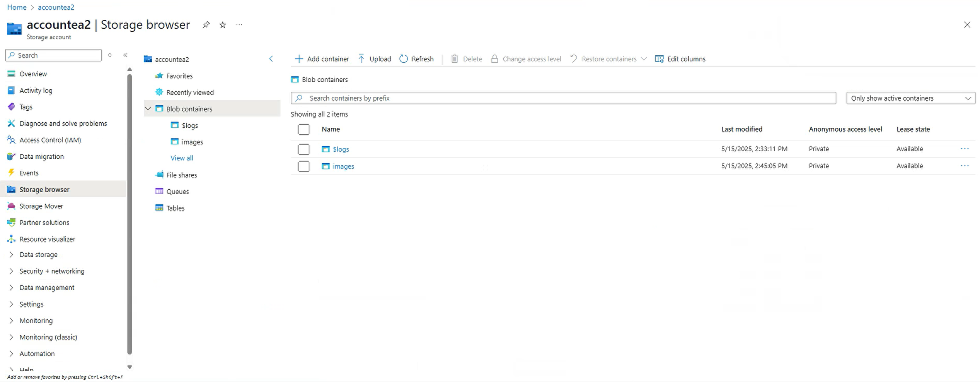Screen dimensions: 980x382
Task: Open the images container link
Action: pyautogui.click(x=343, y=166)
